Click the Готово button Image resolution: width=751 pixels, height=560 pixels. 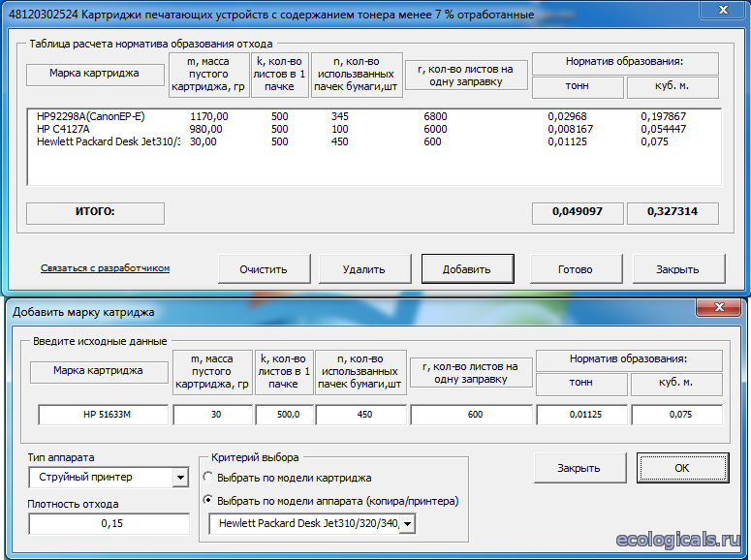pos(576,269)
